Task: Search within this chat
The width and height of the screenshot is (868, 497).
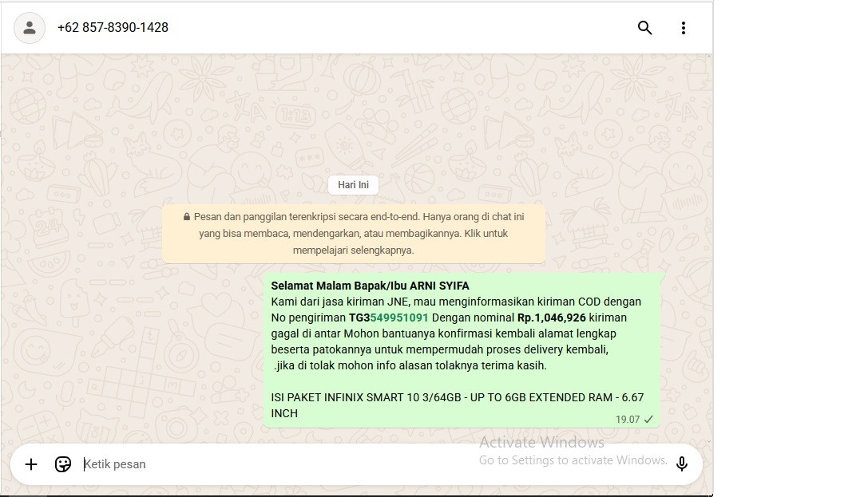Action: [645, 28]
